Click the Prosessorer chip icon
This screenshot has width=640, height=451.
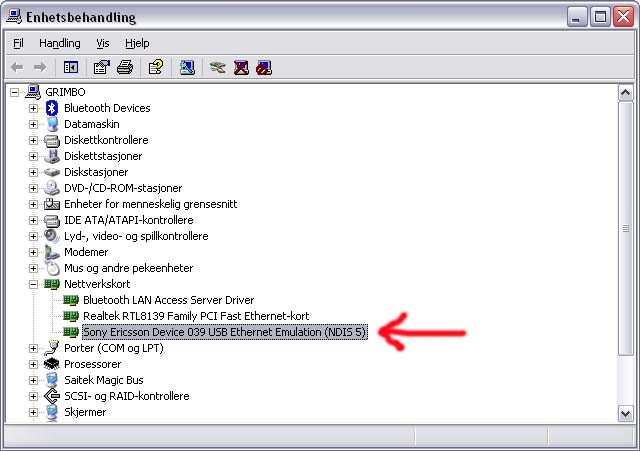(x=52, y=364)
